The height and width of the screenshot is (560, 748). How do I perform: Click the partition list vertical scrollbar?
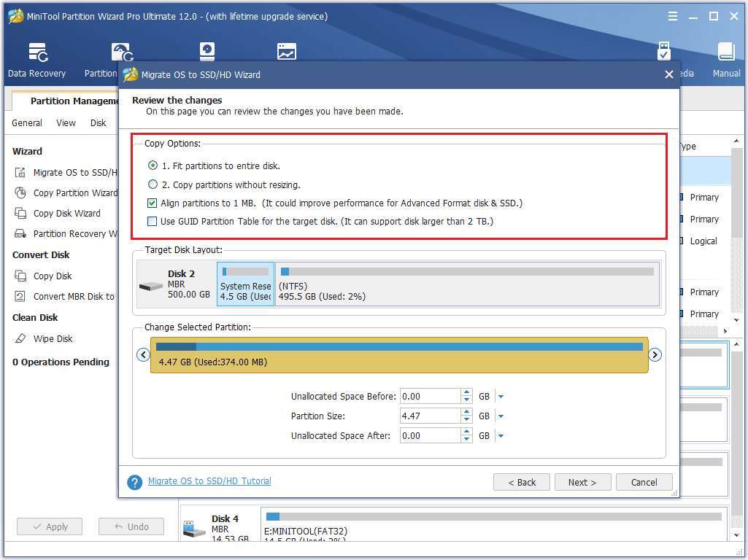pyautogui.click(x=736, y=231)
